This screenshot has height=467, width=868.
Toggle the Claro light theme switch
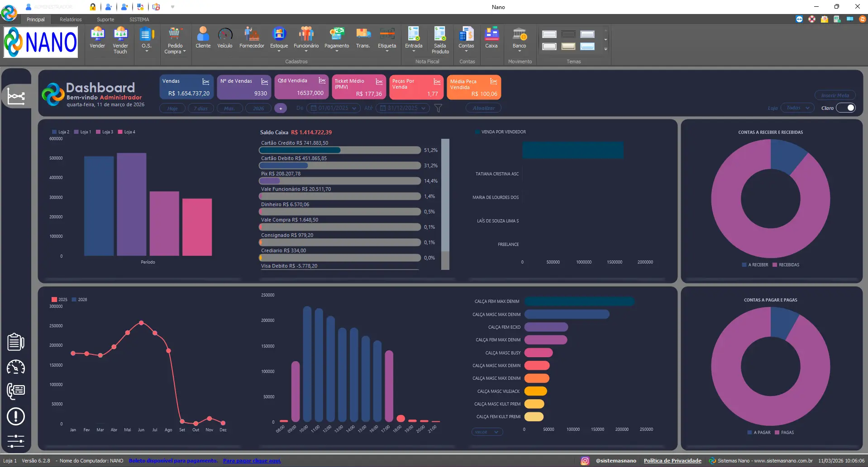[x=845, y=108]
